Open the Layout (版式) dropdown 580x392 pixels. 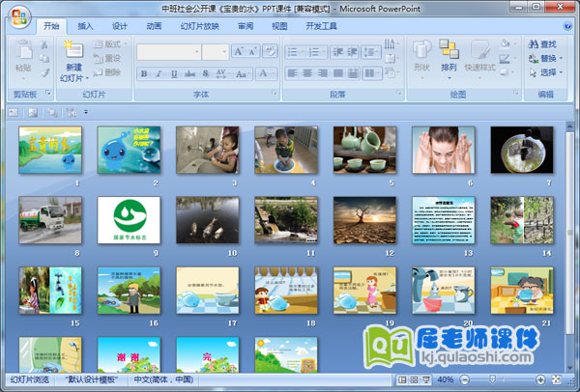[x=110, y=44]
